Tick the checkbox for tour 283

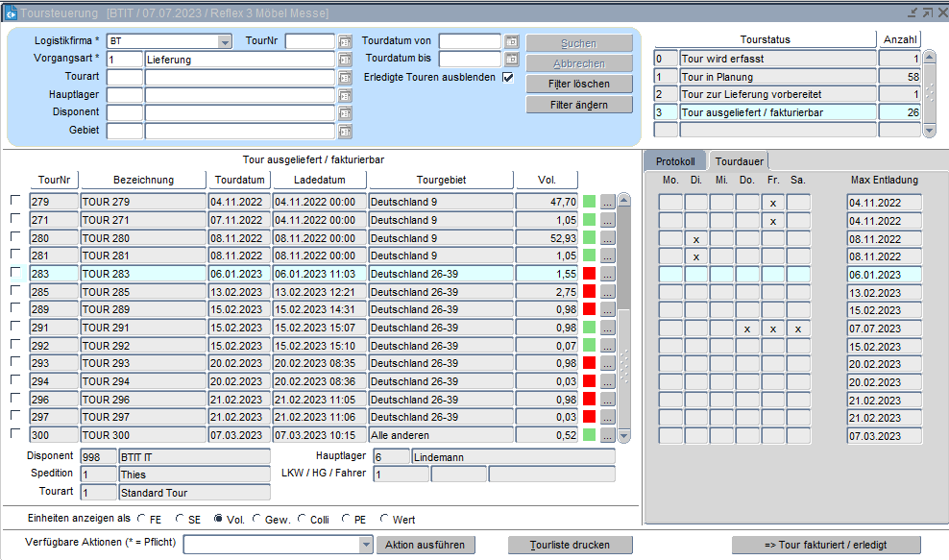[x=14, y=274]
